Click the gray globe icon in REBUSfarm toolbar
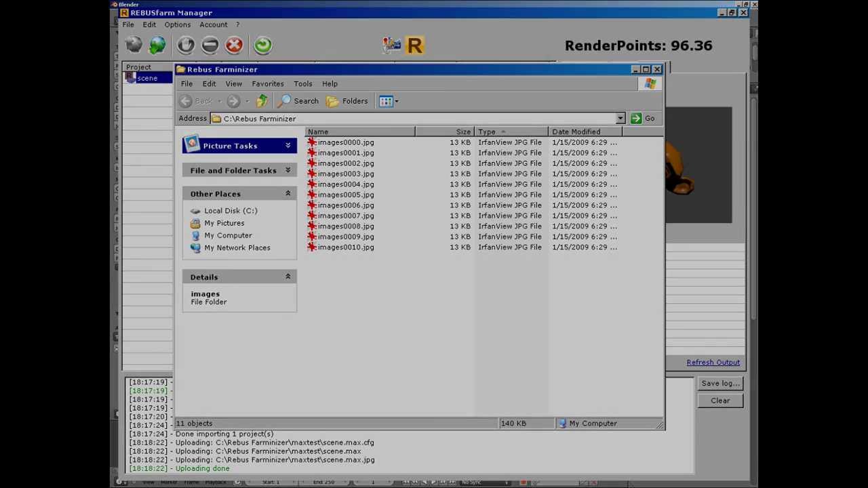Image resolution: width=868 pixels, height=488 pixels. tap(134, 45)
